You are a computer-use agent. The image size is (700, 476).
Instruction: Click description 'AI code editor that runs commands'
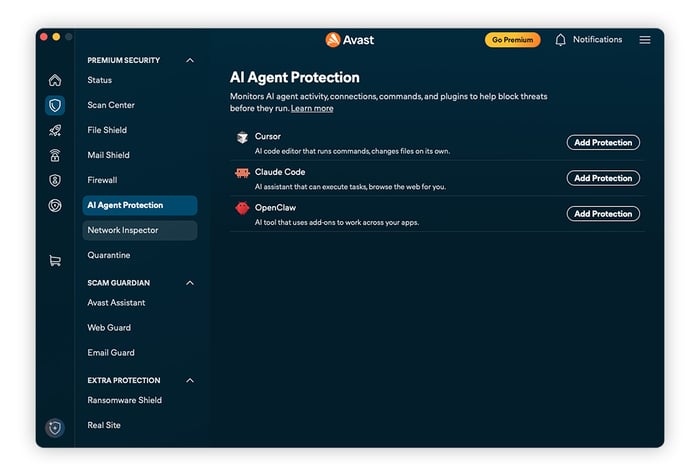click(x=352, y=151)
